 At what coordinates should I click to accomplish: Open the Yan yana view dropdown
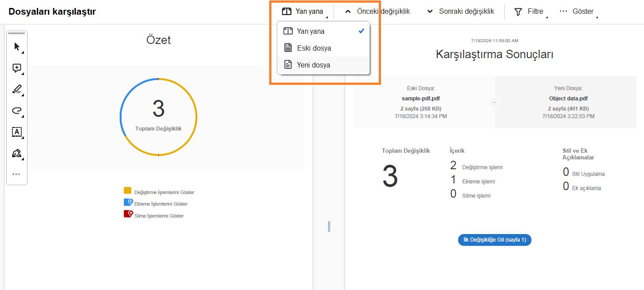click(x=303, y=11)
